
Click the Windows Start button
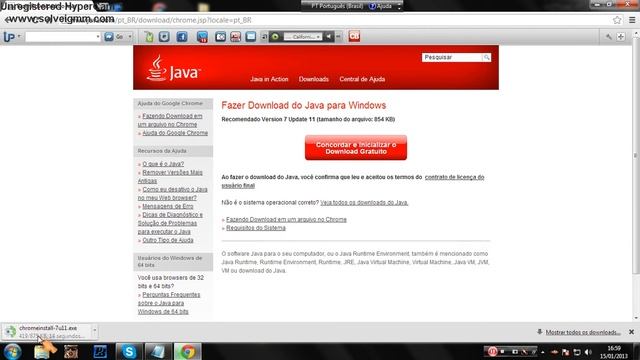[12, 351]
